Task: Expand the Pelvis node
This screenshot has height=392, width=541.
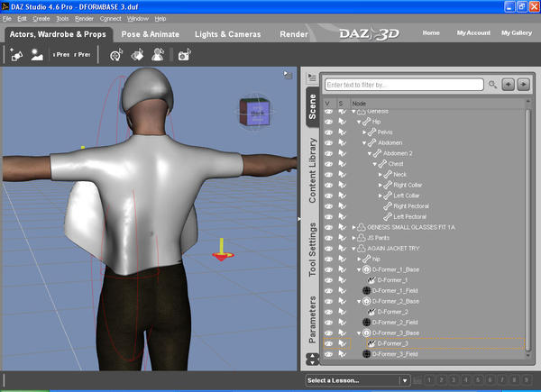Action: click(364, 132)
